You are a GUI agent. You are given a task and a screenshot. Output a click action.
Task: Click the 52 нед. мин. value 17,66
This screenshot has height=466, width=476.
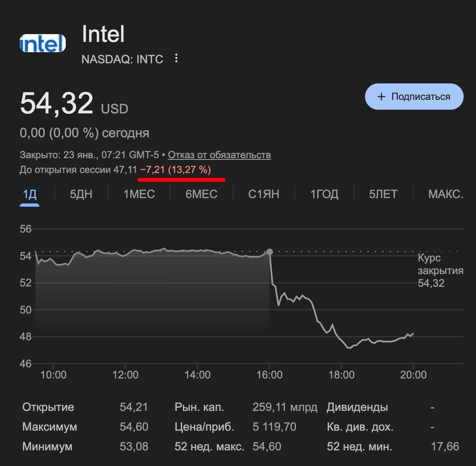point(445,446)
